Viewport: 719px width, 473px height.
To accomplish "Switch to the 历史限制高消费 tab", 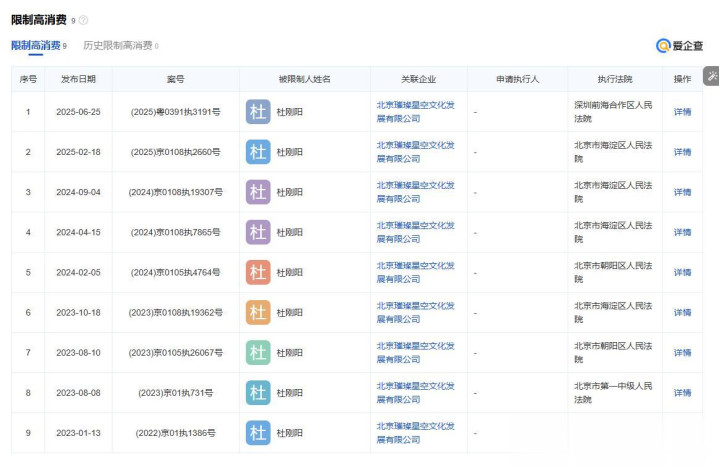I will 120,46.
